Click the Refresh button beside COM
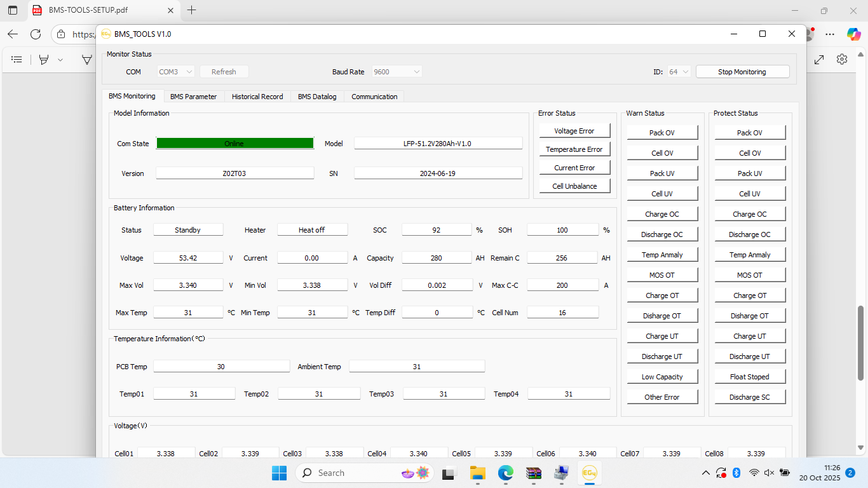 click(x=224, y=72)
